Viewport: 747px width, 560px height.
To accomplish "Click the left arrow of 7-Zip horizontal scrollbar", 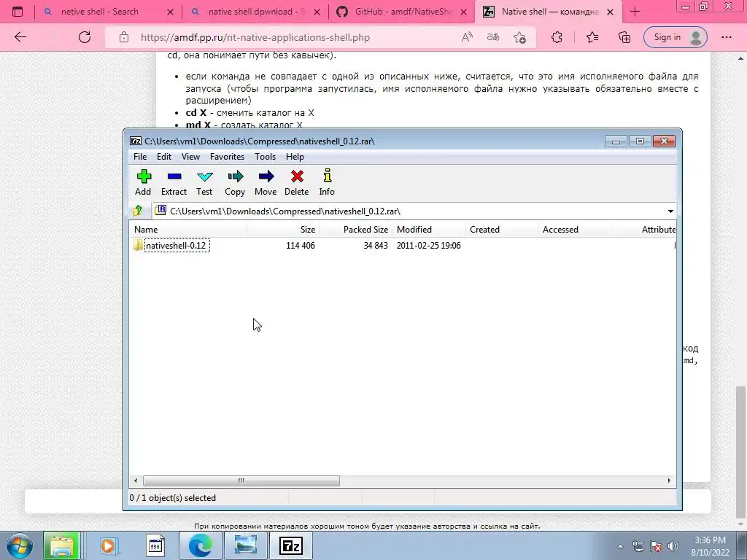I will [x=136, y=481].
